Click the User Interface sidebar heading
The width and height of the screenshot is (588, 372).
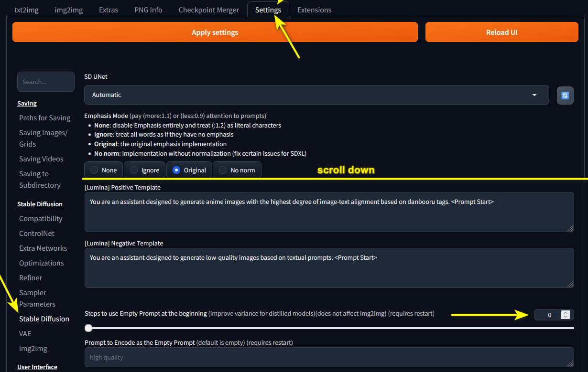coord(37,367)
